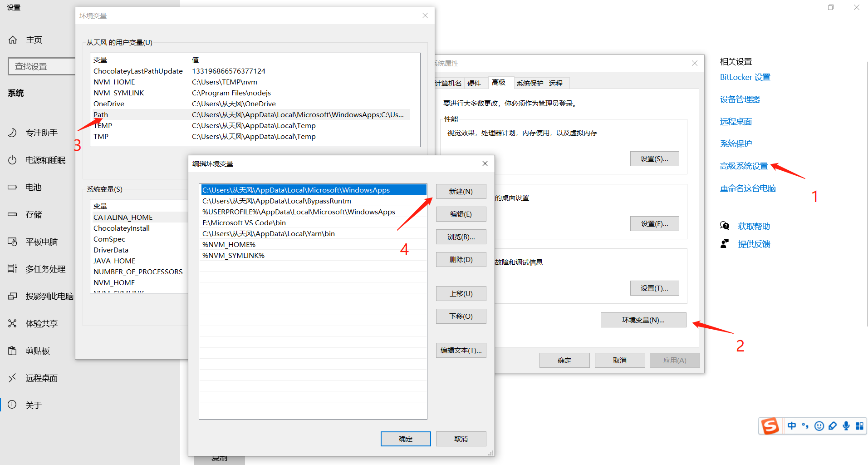Click the 查找设置 search field
Screen dimensions: 868x465
coord(42,66)
